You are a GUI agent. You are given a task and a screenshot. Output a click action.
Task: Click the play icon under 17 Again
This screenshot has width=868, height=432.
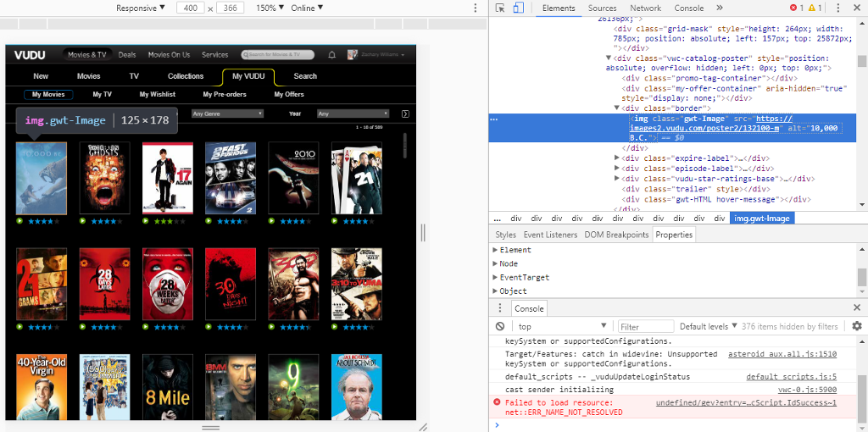tap(146, 221)
